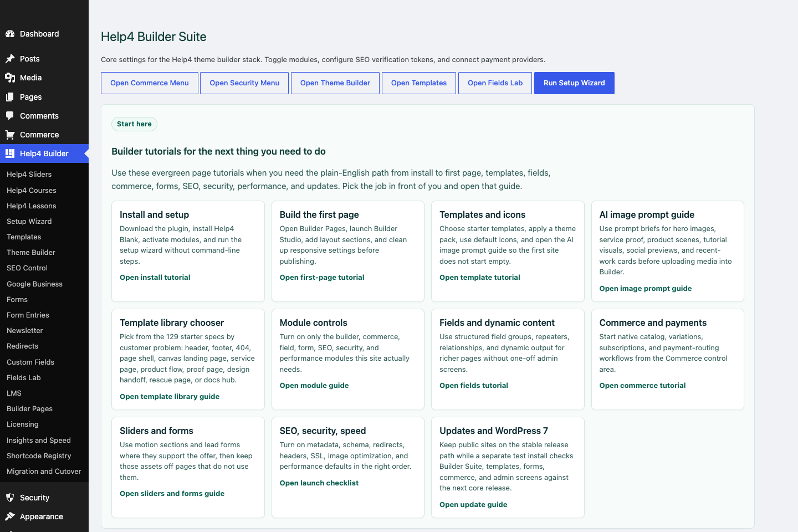This screenshot has height=532, width=798.
Task: Select SEO Control submenu item
Action: click(x=27, y=268)
